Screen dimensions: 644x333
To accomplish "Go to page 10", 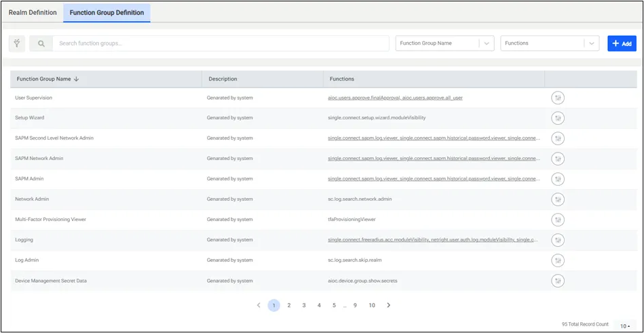I will (372, 305).
